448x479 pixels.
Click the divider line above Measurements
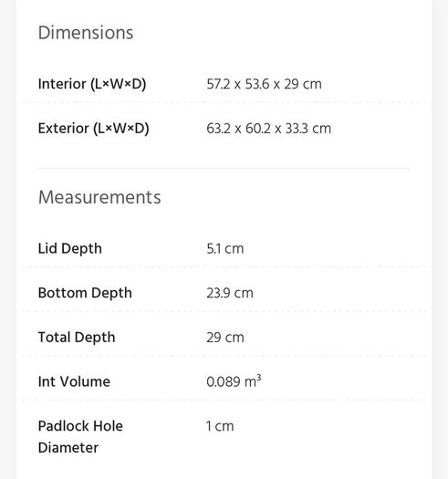tap(224, 168)
